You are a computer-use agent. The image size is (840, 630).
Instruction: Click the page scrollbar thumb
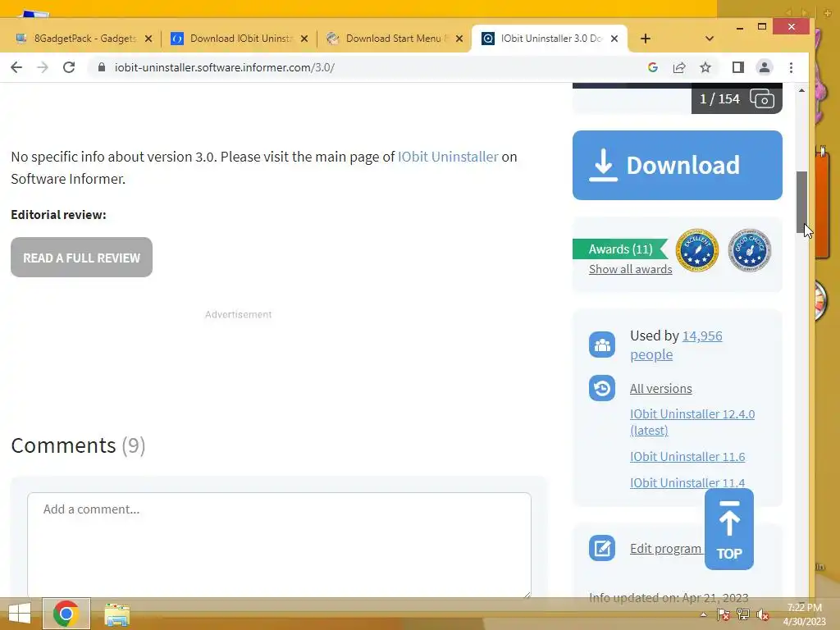point(801,203)
